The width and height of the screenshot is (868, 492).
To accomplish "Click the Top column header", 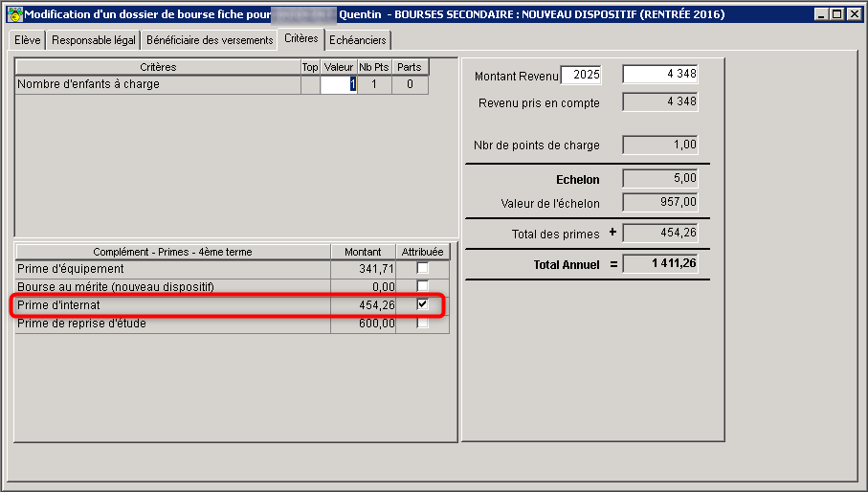I will (310, 67).
